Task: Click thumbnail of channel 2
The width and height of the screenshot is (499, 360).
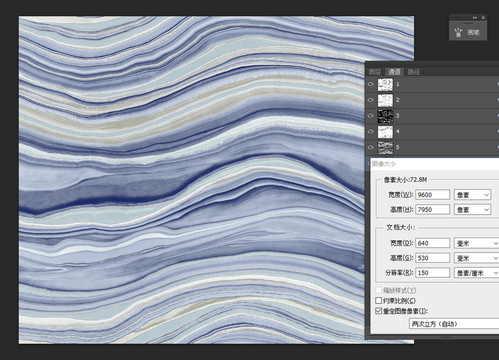Action: tap(385, 100)
